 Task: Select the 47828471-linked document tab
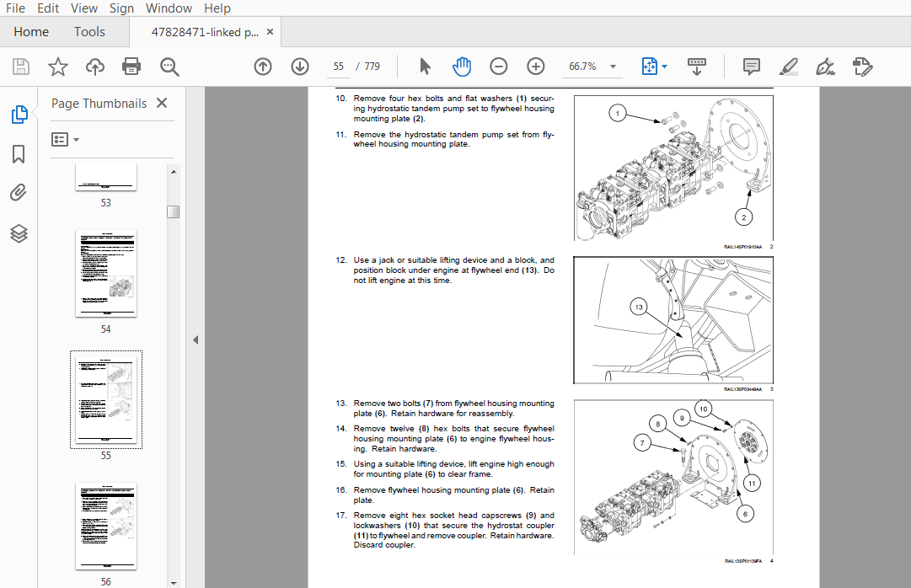(205, 33)
